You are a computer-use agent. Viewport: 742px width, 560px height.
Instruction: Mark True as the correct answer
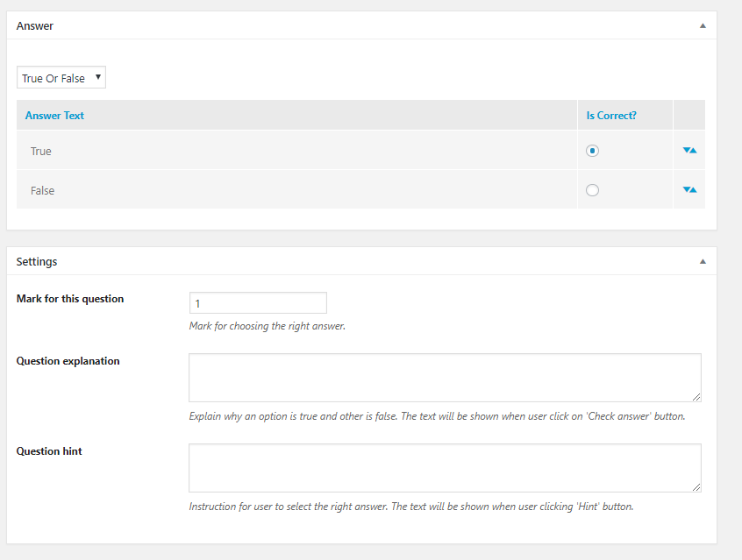pyautogui.click(x=592, y=151)
